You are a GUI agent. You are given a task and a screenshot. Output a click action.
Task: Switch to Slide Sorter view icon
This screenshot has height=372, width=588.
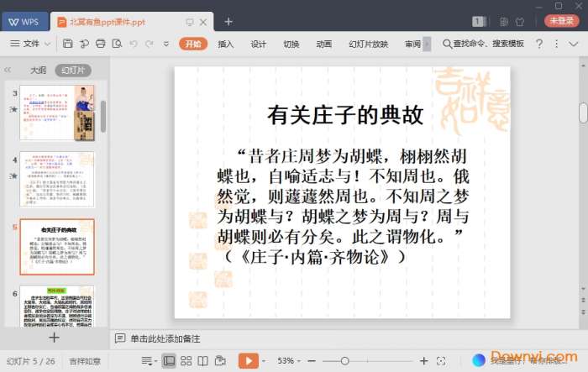click(x=186, y=361)
